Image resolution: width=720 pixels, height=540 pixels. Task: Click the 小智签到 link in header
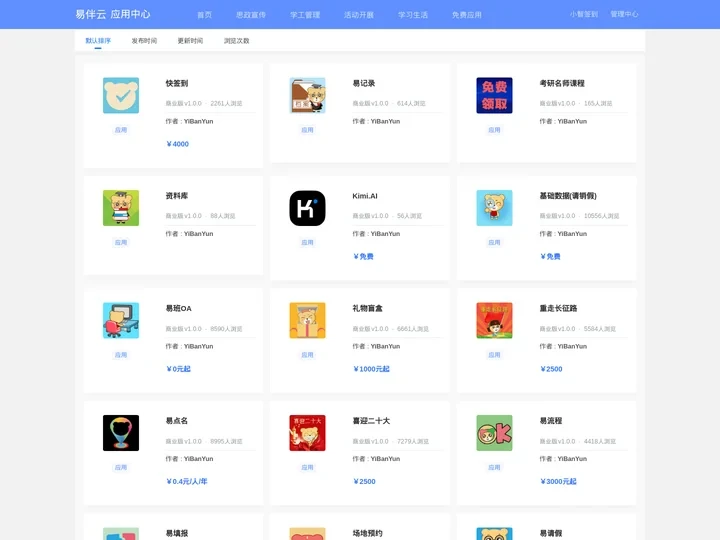(584, 14)
